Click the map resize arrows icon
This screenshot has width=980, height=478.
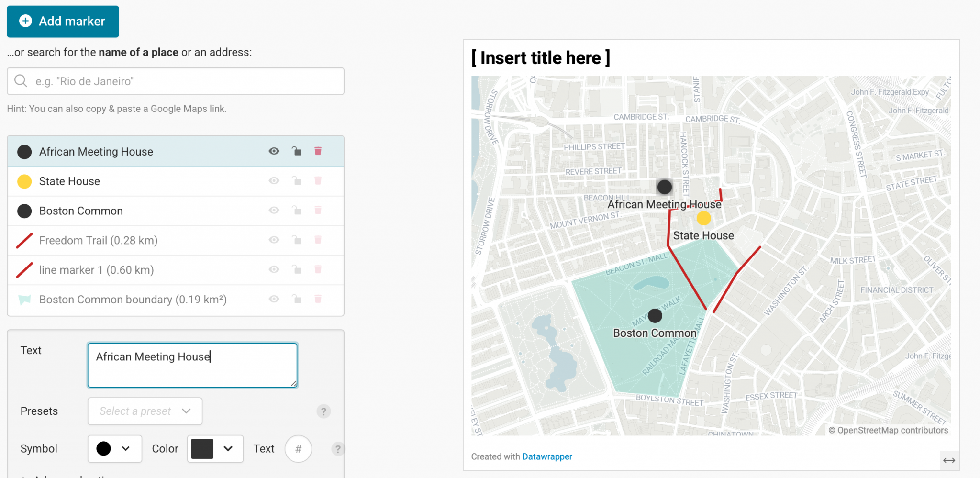point(950,460)
